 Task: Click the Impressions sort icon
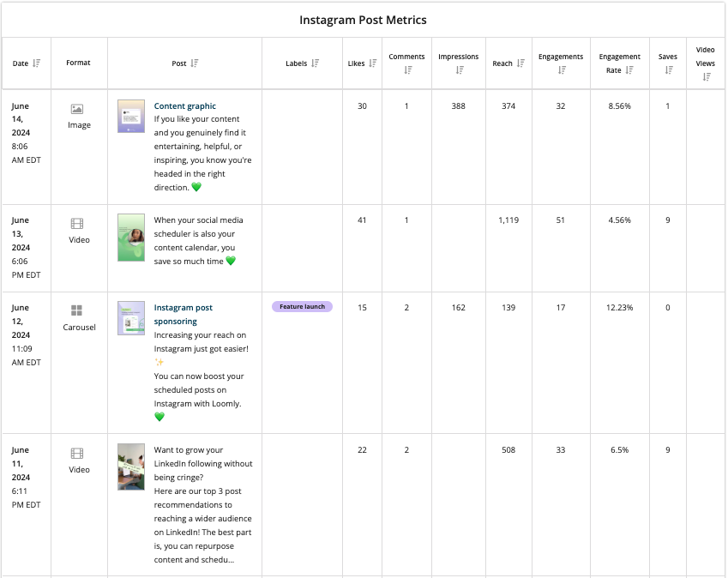(x=458, y=70)
